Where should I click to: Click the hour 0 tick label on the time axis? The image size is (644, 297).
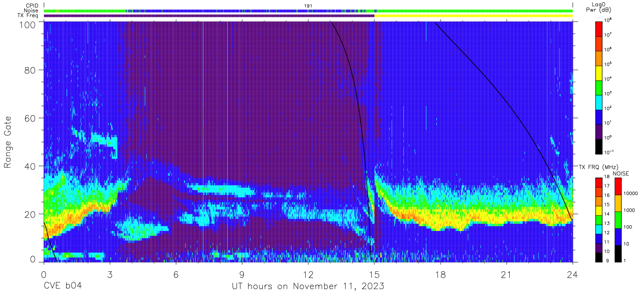coord(44,274)
